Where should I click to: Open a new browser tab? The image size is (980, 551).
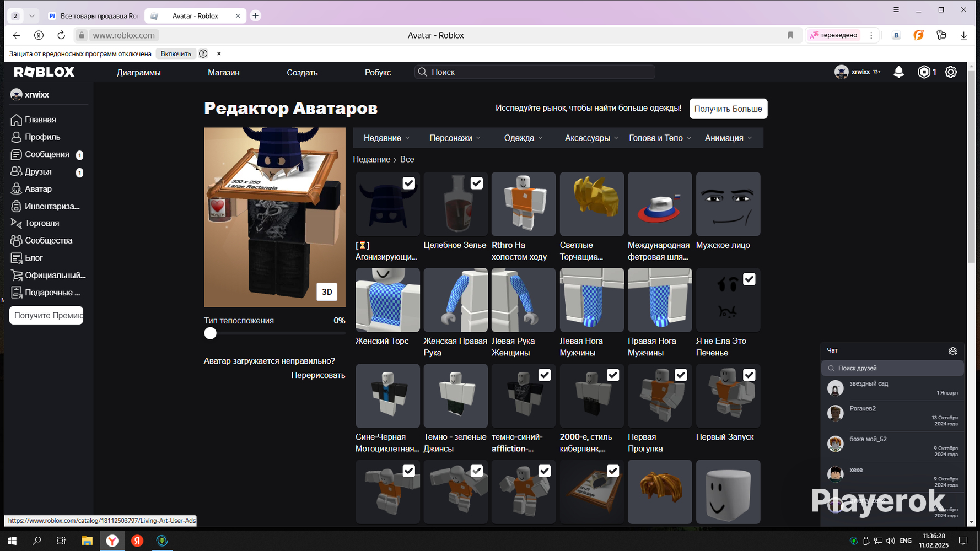click(x=255, y=16)
